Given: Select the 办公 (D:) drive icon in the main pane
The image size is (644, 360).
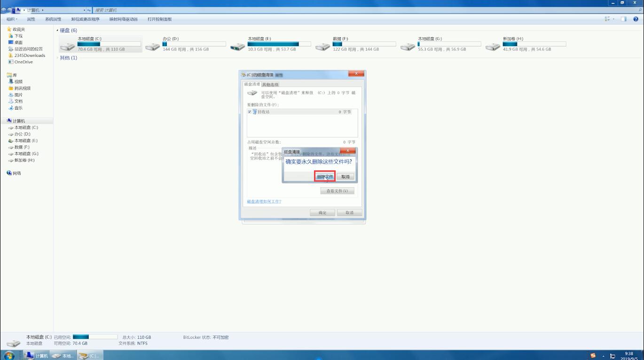Looking at the screenshot, I should click(x=153, y=47).
